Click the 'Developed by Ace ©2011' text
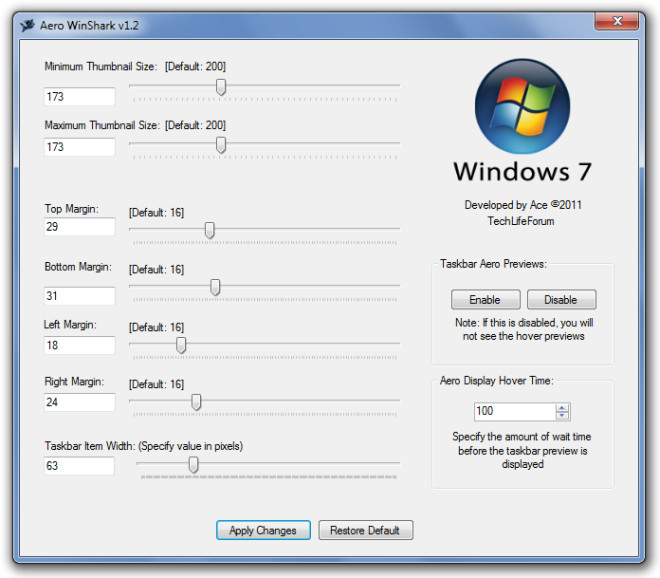Screen dimensions: 660x578 [523, 205]
